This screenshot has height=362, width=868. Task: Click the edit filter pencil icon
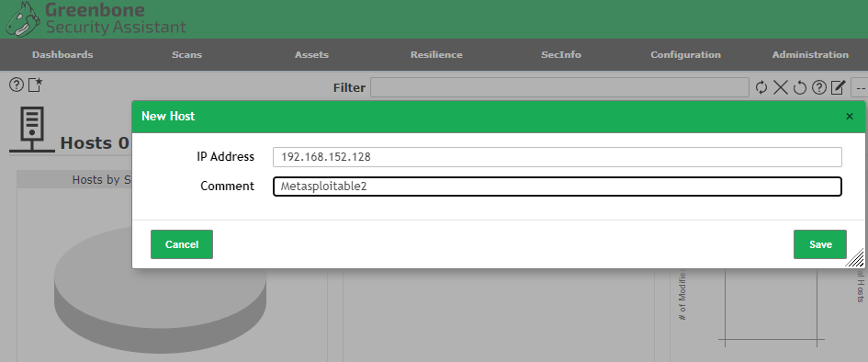tap(838, 87)
